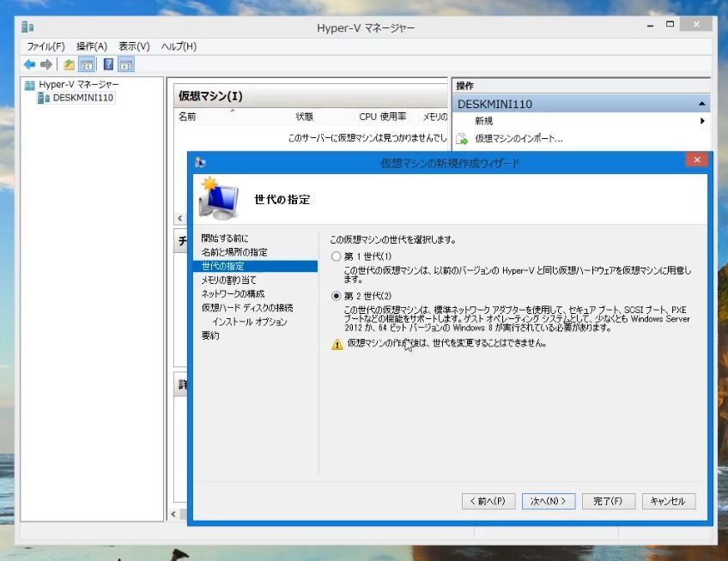
Task: Go to メモリの割り当て wizard step
Action: [228, 280]
